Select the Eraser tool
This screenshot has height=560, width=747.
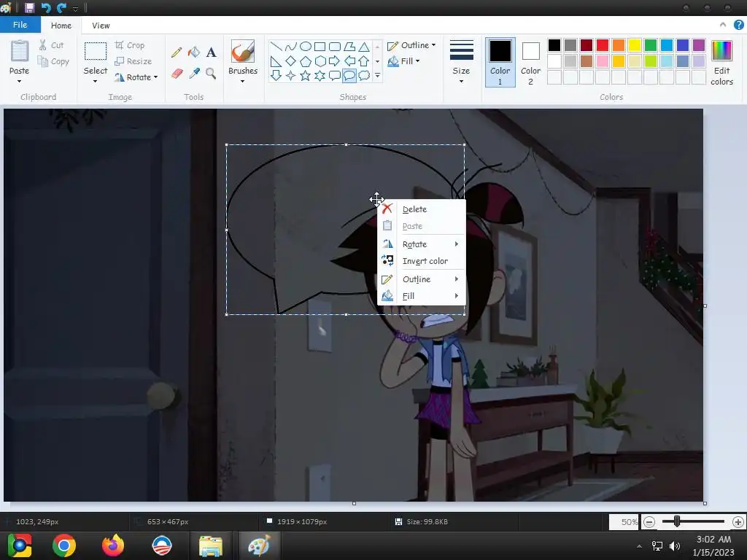click(x=177, y=74)
